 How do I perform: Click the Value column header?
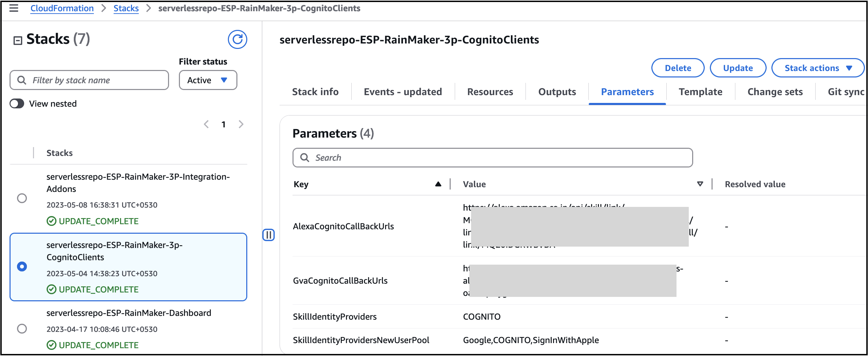point(474,184)
